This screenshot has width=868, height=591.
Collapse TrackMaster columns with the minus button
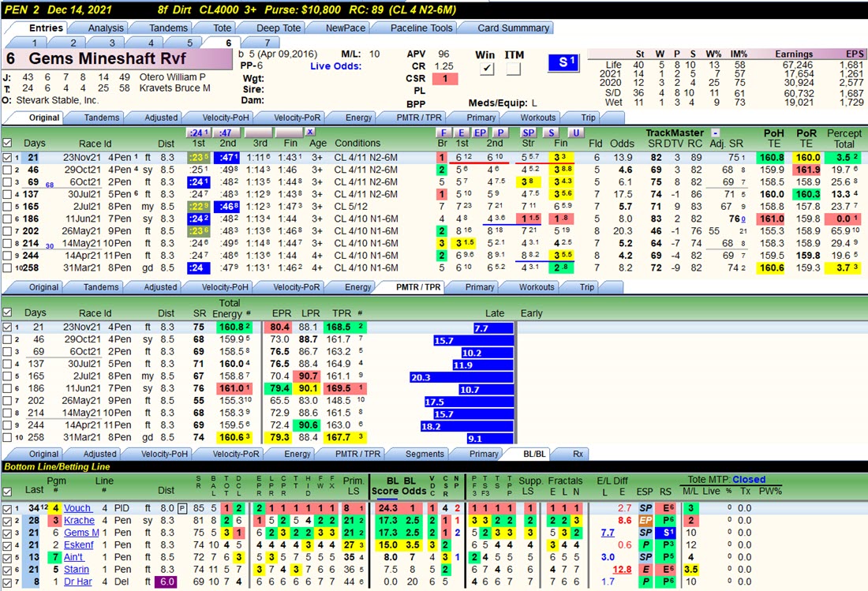[x=715, y=133]
